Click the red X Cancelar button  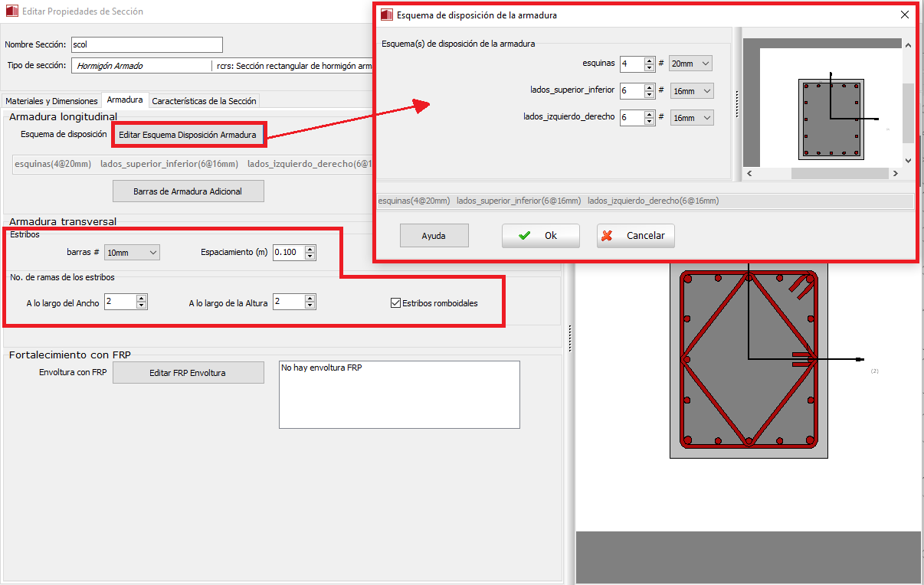click(x=635, y=236)
